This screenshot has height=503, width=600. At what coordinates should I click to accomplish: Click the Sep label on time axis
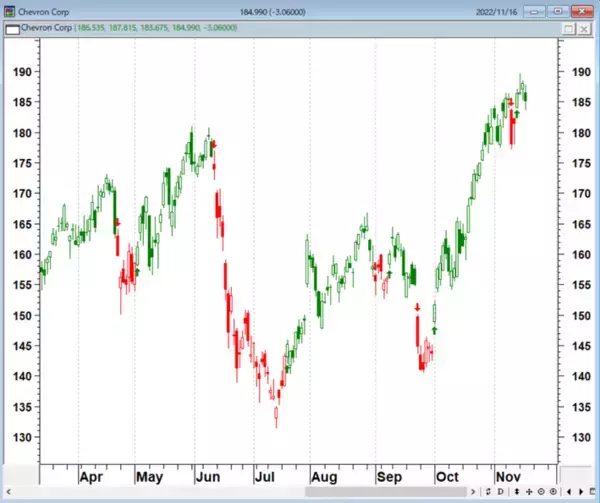pos(389,477)
